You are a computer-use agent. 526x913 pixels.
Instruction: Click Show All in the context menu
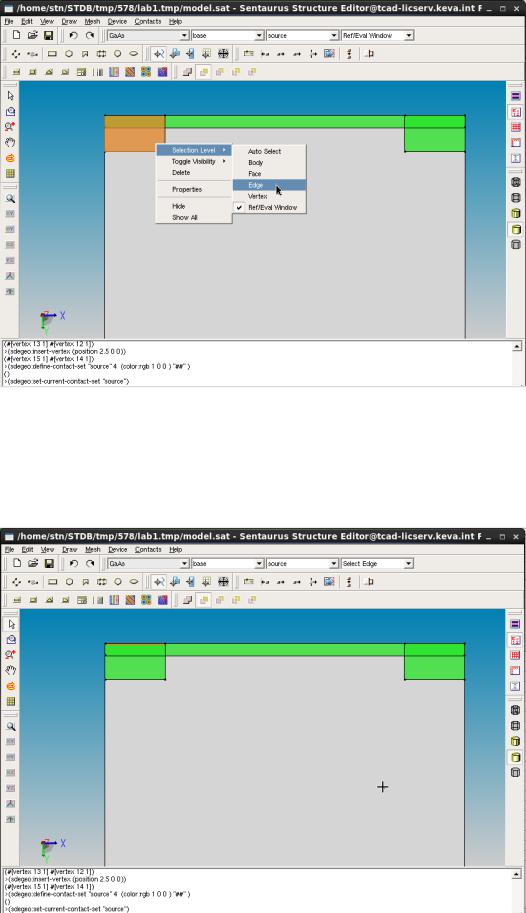(x=194, y=217)
